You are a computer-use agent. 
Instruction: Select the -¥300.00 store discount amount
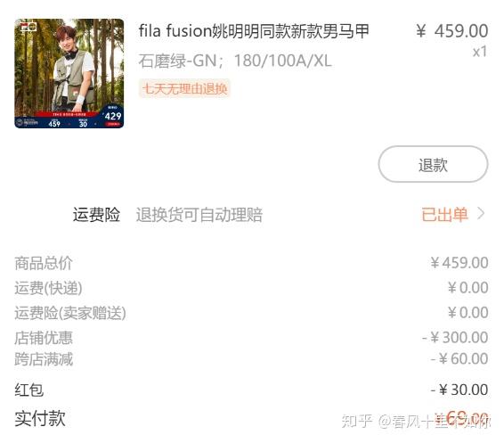tap(455, 338)
